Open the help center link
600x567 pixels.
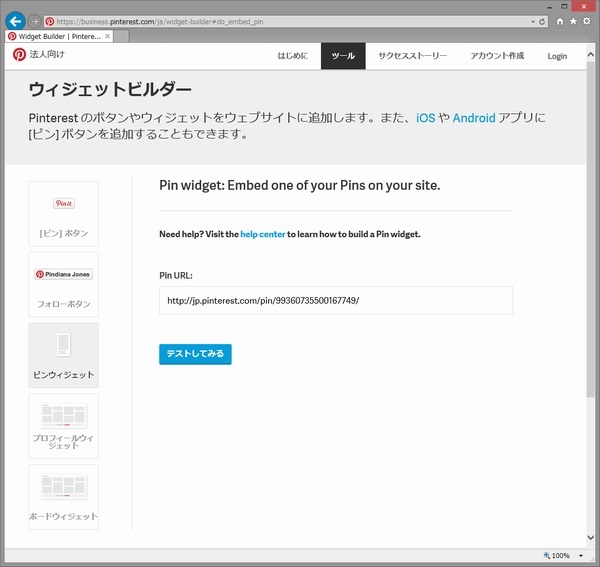(x=262, y=234)
